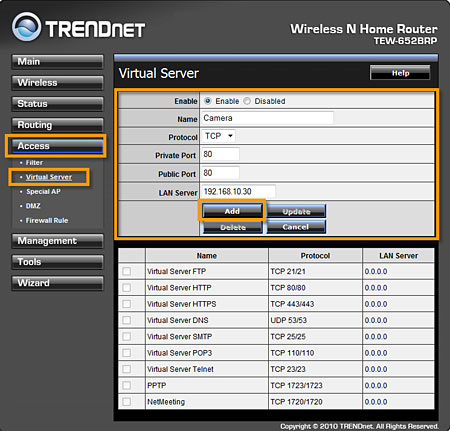Go to the Status menu

coord(57,104)
